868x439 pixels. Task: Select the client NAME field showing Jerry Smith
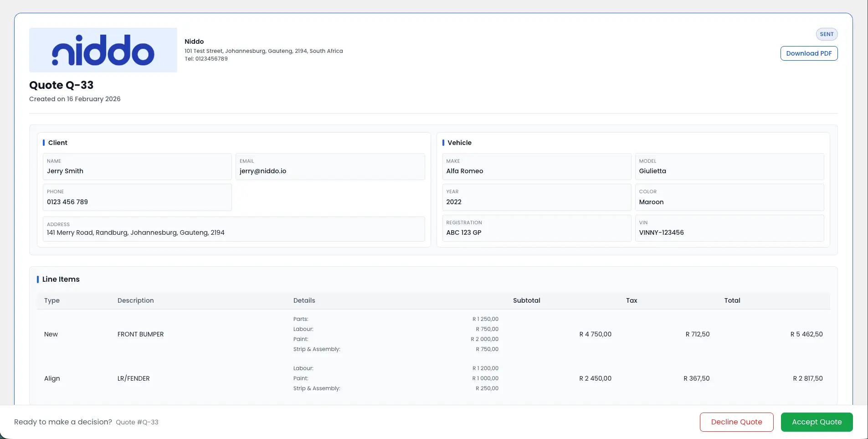tap(137, 167)
